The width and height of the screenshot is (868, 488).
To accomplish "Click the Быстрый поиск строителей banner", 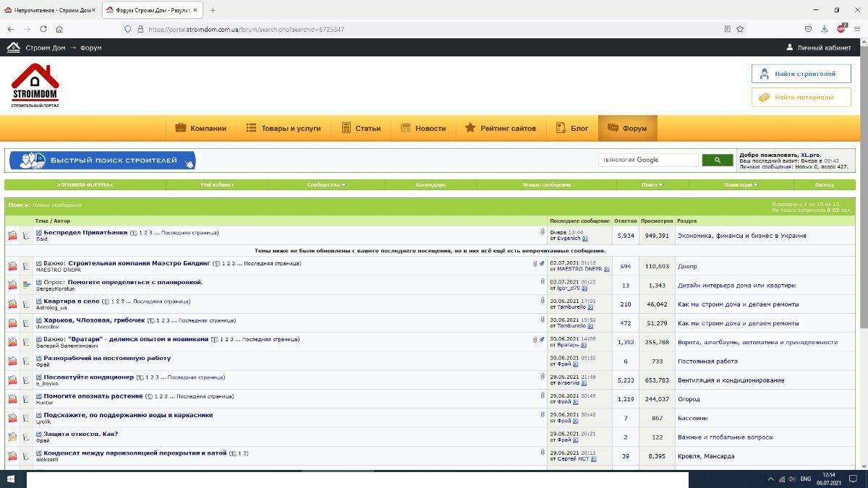I will [x=102, y=160].
